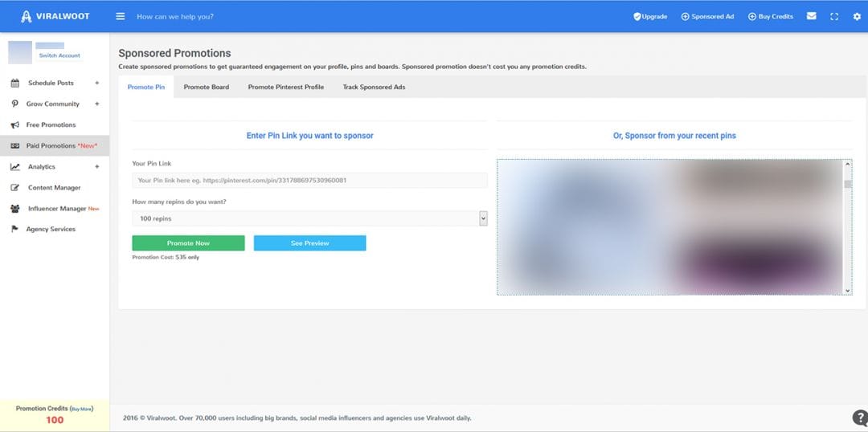The width and height of the screenshot is (868, 432).
Task: Open the help question mark icon
Action: 859,418
